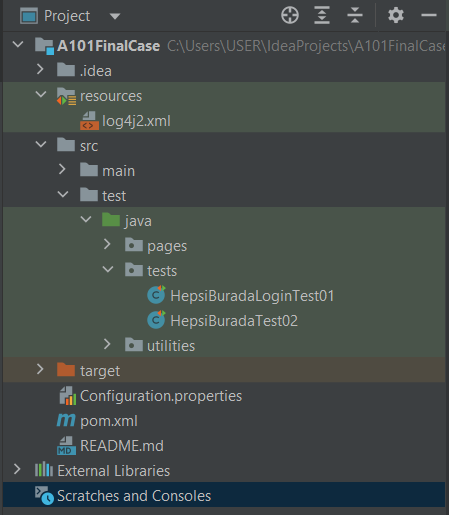
Task: Expand the utilities package
Action: (107, 344)
